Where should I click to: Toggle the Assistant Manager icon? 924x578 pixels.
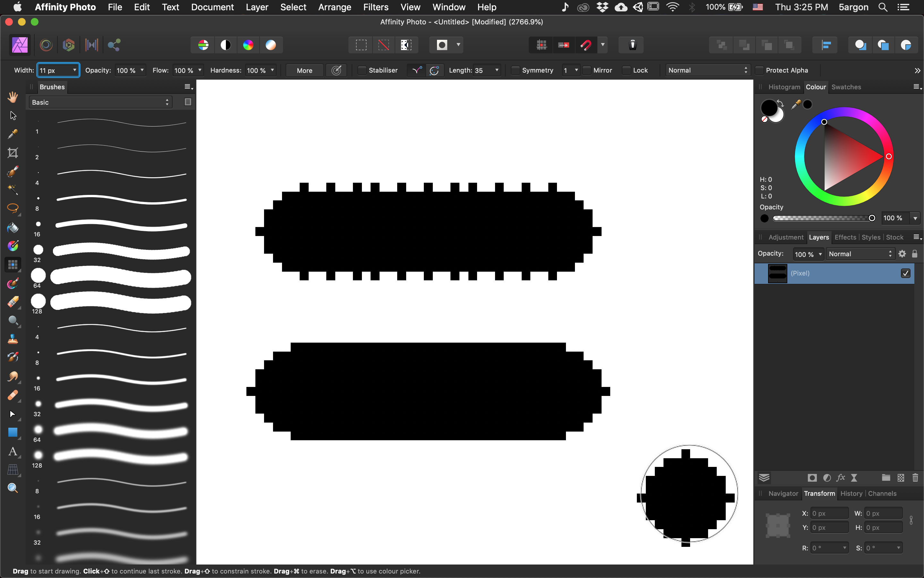coord(632,45)
